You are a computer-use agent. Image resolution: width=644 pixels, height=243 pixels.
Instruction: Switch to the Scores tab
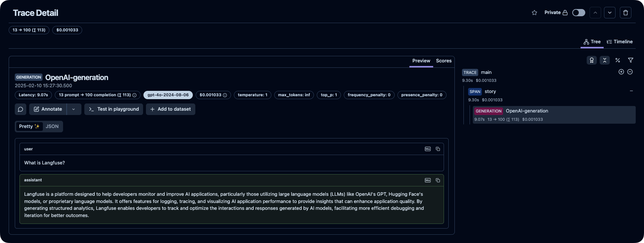pos(444,61)
